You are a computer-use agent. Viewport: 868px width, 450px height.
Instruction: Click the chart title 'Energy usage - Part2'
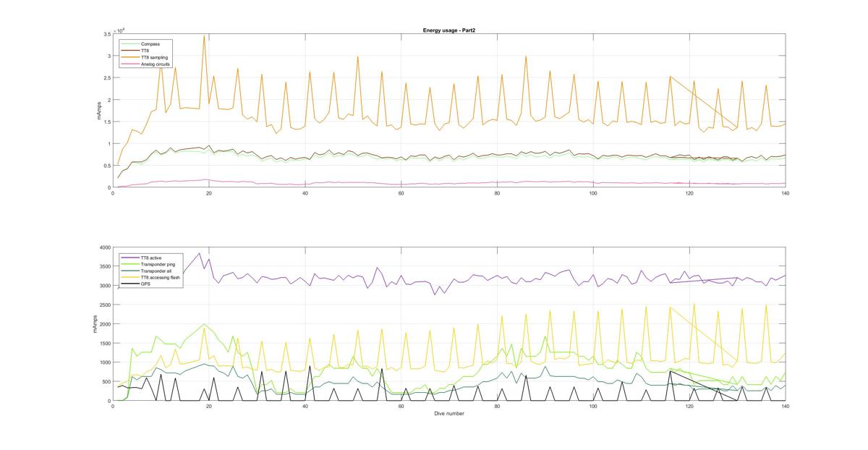coord(448,30)
